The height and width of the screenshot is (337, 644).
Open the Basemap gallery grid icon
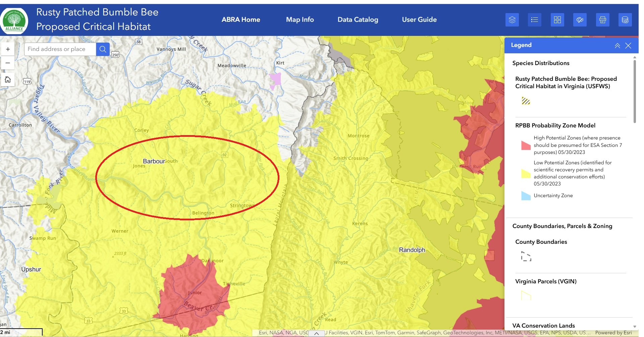(557, 20)
